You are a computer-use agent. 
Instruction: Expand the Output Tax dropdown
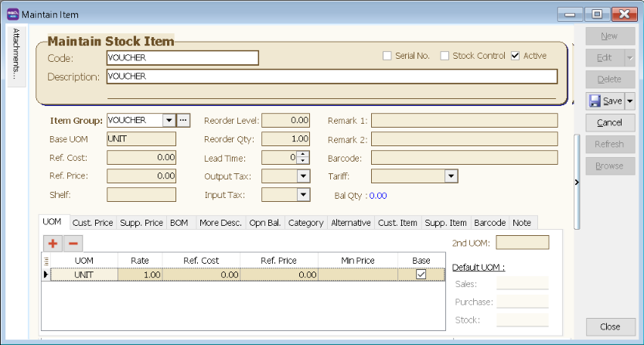coord(302,176)
